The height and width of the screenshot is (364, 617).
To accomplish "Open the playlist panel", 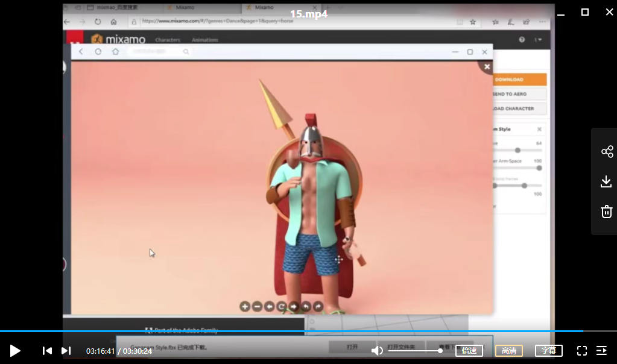I will click(601, 351).
